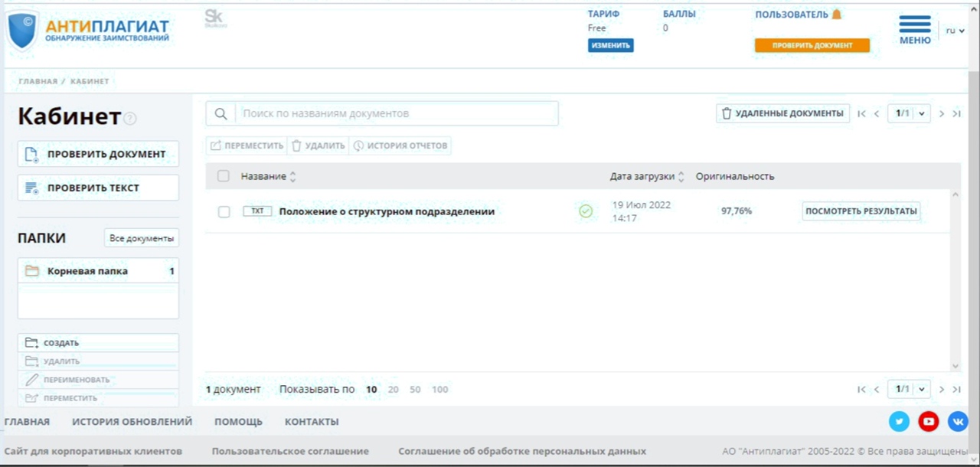The width and height of the screenshot is (980, 467).
Task: Show 20 documents per page
Action: 393,390
